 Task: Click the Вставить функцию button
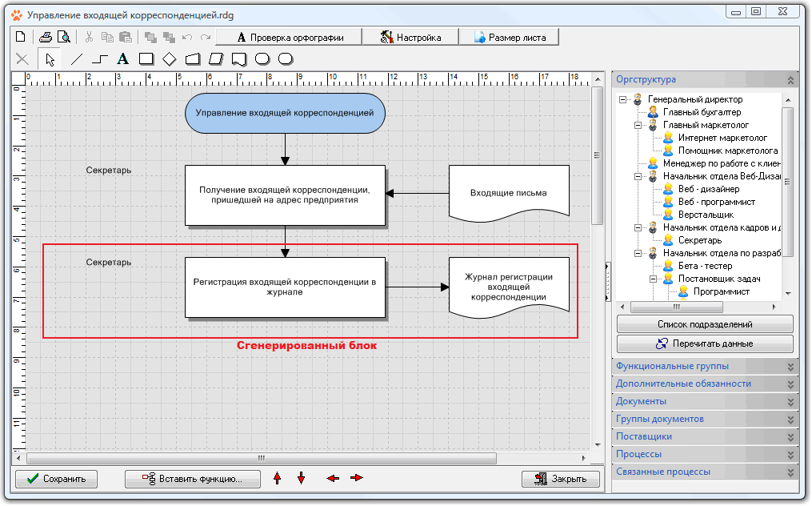click(x=193, y=479)
